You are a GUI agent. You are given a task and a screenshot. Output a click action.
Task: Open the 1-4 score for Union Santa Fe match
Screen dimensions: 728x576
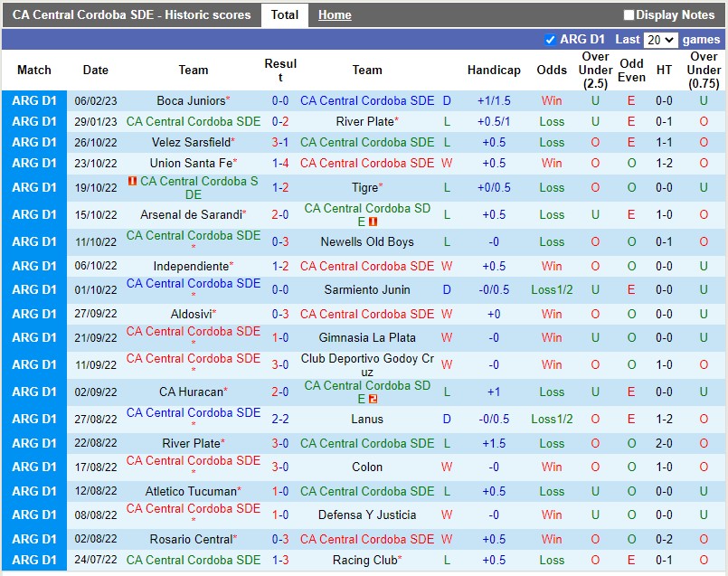280,164
